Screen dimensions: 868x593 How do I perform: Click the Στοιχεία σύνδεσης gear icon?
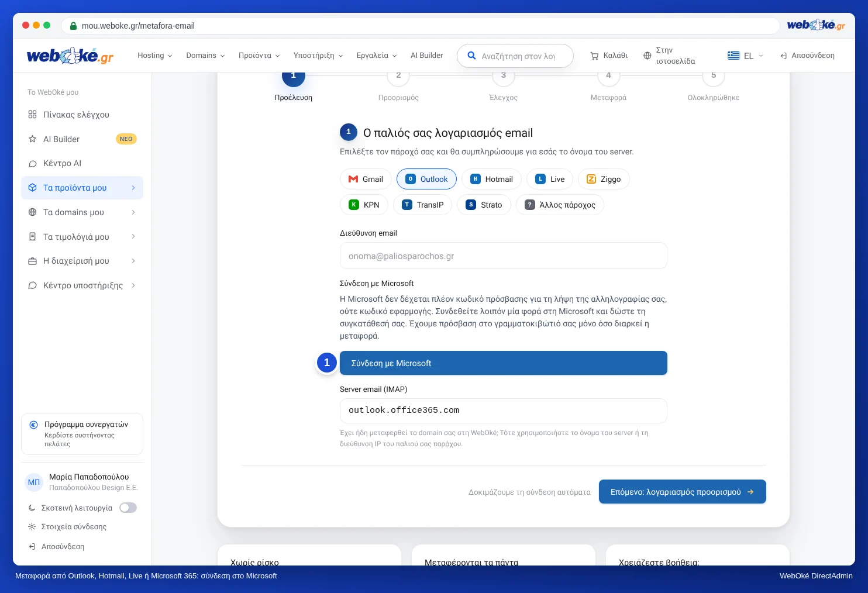pos(32,526)
